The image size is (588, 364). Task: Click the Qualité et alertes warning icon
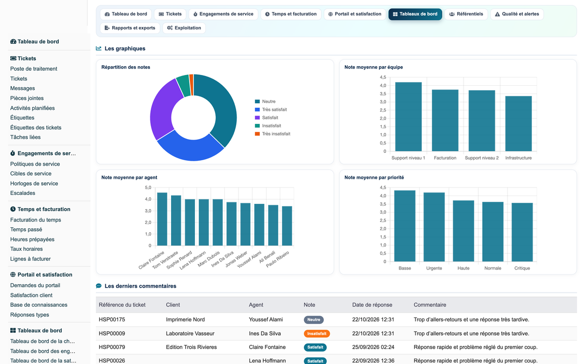497,14
